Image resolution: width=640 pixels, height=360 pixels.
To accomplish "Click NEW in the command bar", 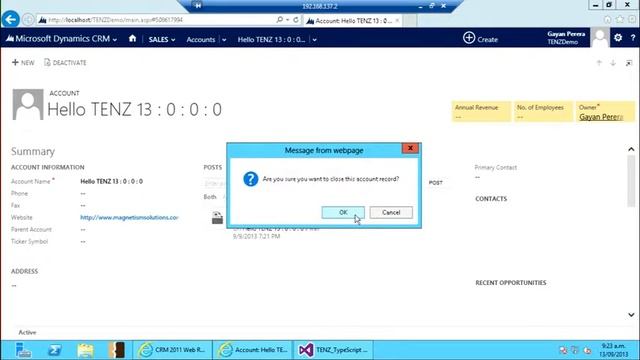I will click(23, 62).
